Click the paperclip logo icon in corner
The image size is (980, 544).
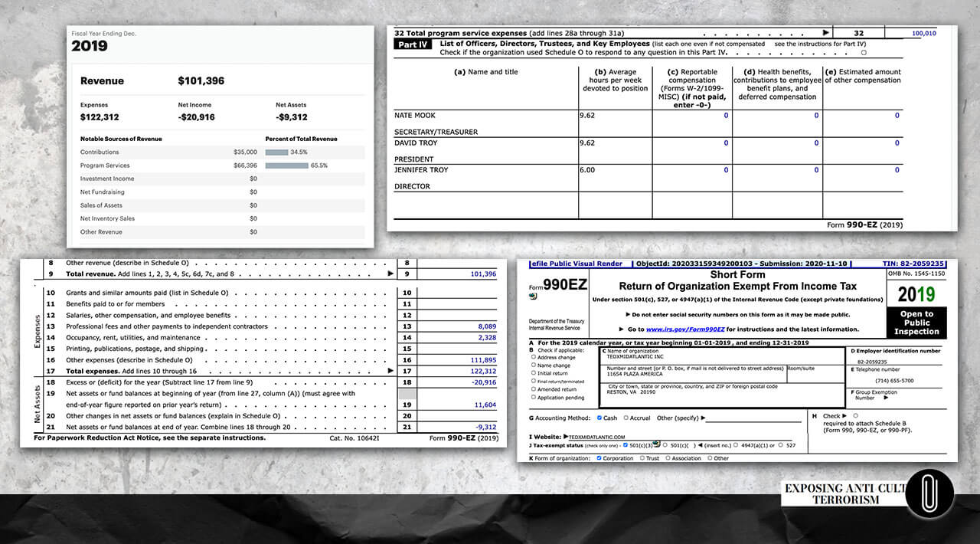(x=929, y=494)
